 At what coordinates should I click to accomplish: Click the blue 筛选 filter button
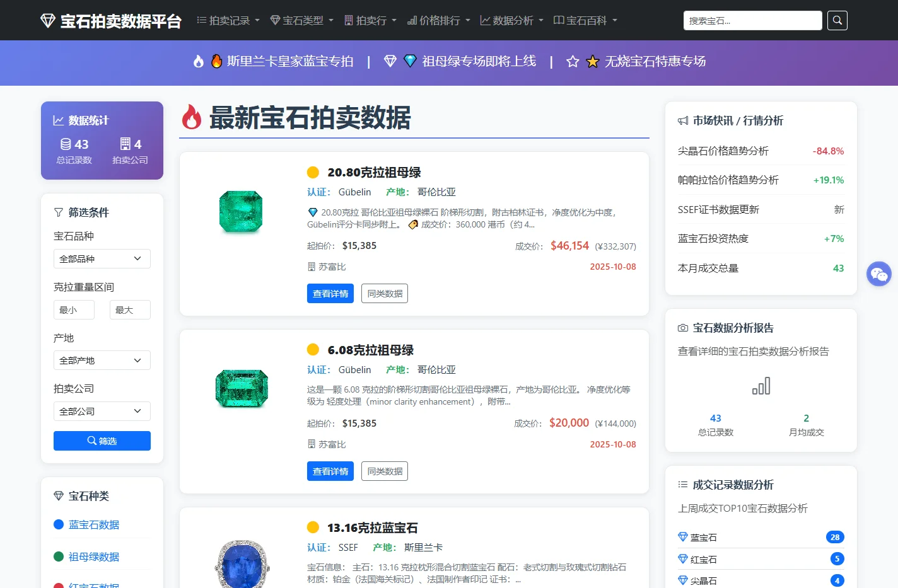point(102,441)
